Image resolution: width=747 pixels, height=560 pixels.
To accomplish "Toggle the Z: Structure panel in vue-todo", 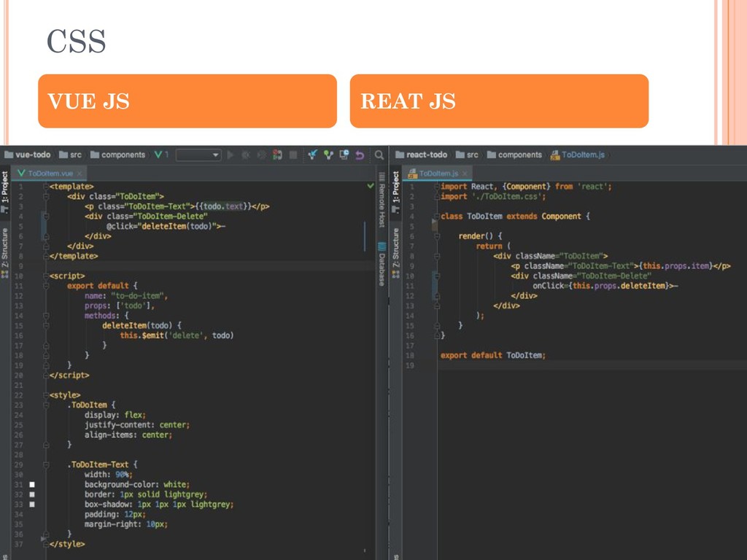I will 5,252.
